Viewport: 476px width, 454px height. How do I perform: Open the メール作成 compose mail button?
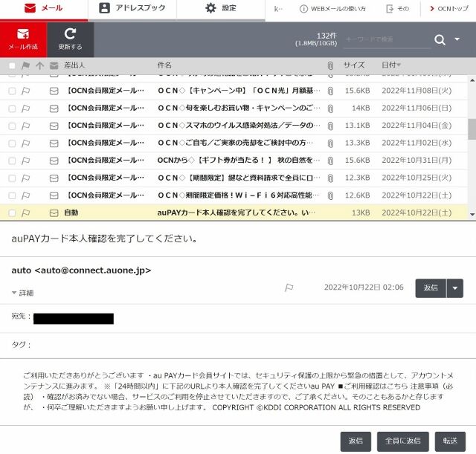pyautogui.click(x=23, y=39)
